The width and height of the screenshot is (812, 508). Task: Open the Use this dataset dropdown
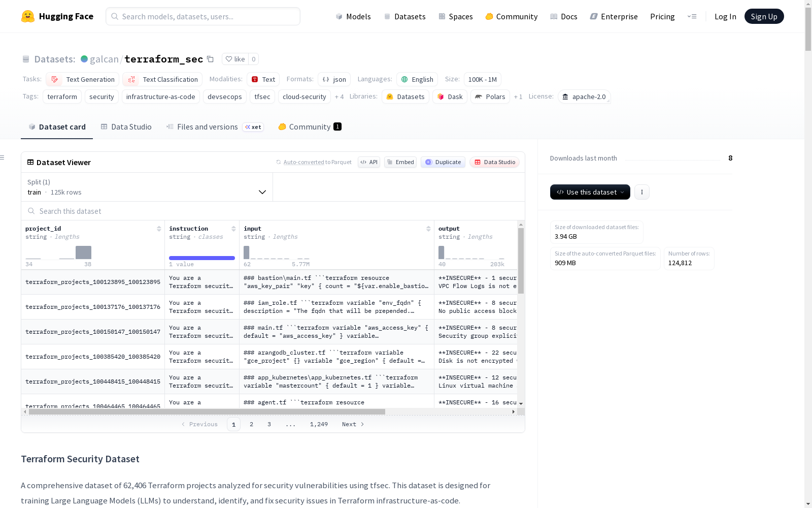(x=590, y=192)
